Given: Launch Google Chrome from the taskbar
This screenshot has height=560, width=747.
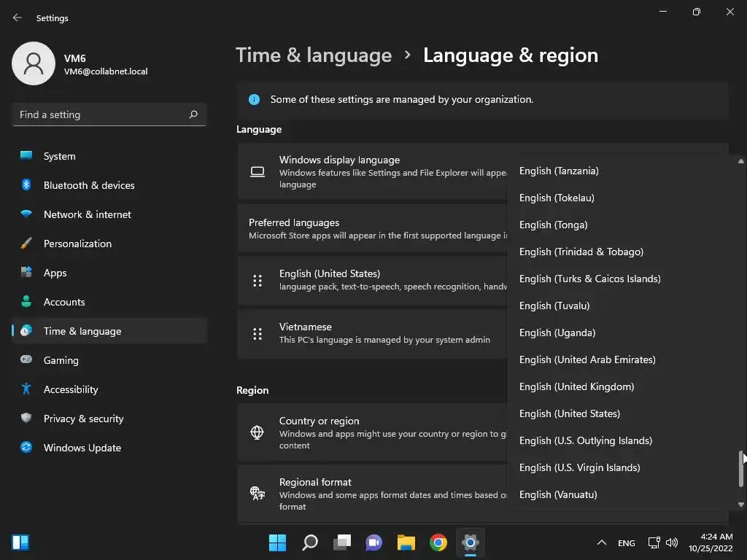Looking at the screenshot, I should pyautogui.click(x=438, y=542).
